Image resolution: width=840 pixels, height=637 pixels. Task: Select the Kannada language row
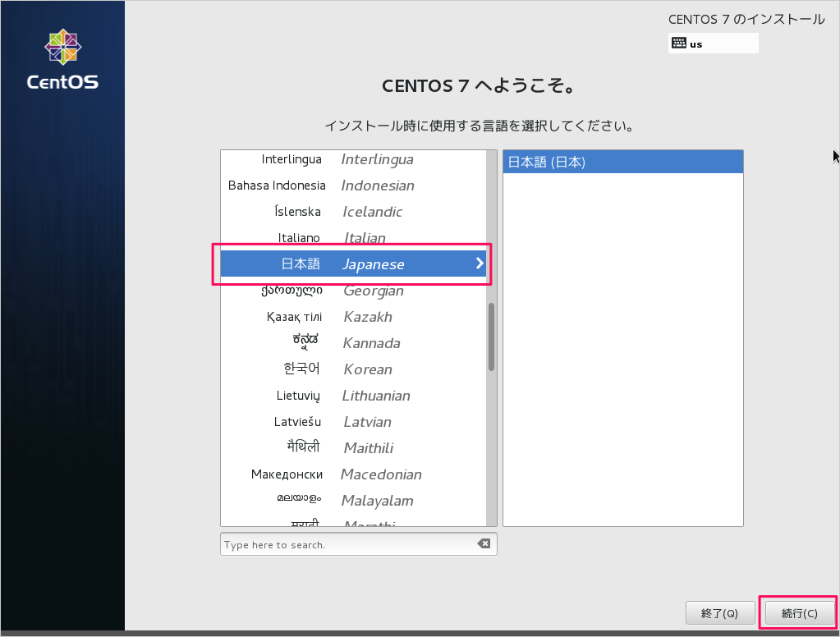(354, 343)
